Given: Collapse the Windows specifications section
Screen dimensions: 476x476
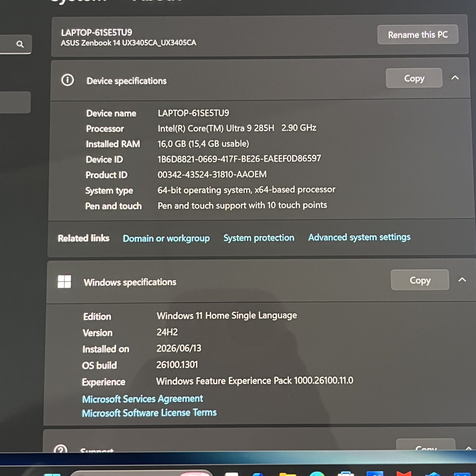Looking at the screenshot, I should tap(462, 280).
